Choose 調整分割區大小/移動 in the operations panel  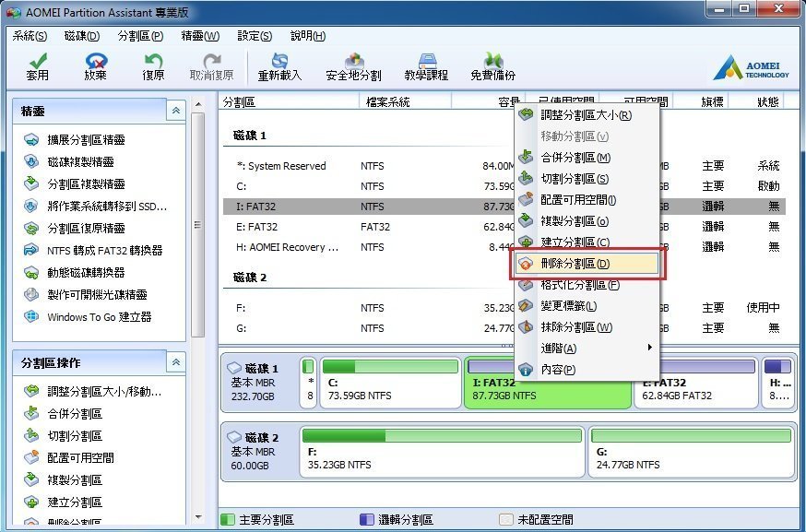(x=93, y=392)
